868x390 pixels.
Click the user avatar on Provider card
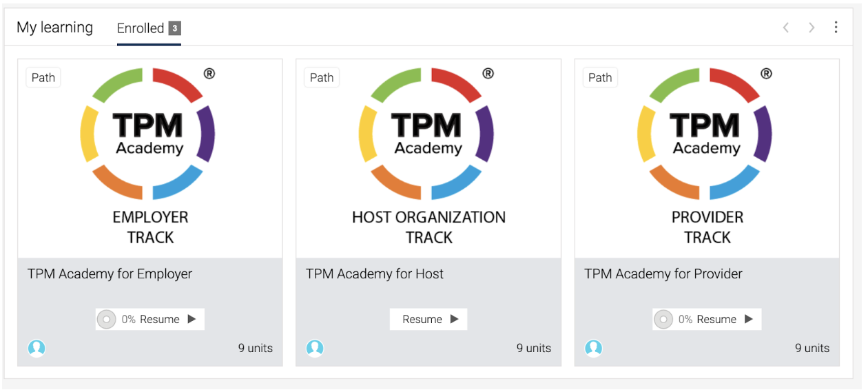click(593, 348)
